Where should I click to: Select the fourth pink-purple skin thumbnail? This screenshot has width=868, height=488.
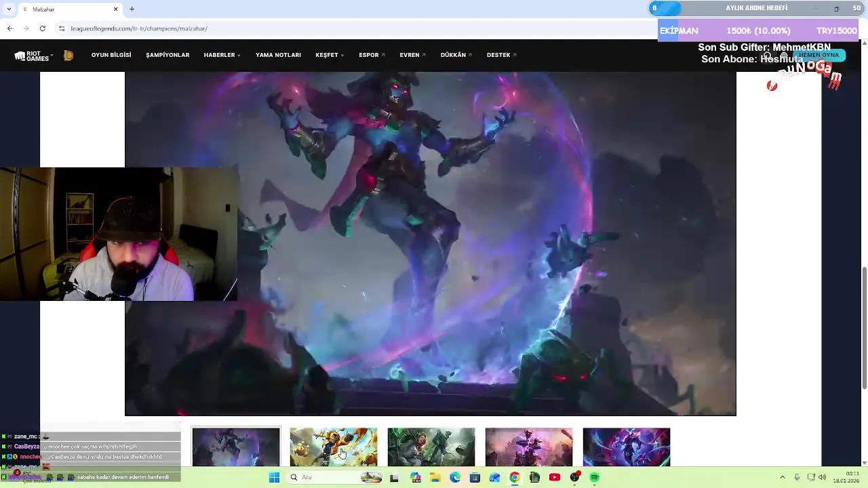point(529,447)
